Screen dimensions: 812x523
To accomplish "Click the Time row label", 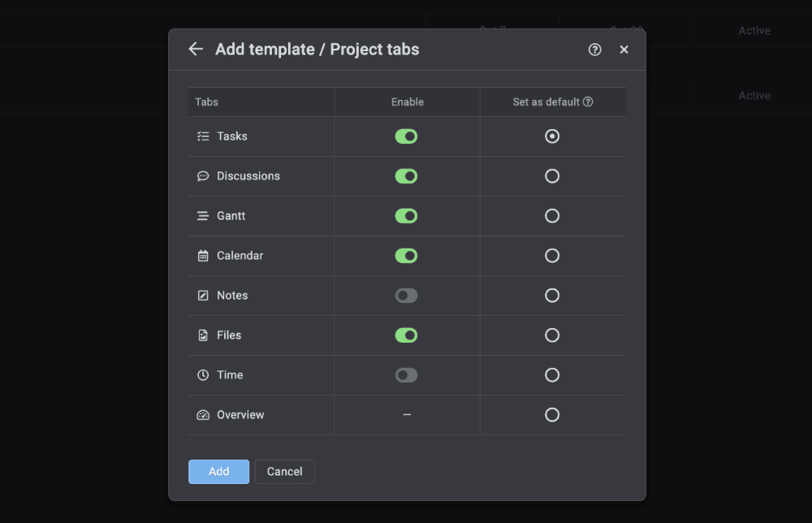I will coord(230,375).
